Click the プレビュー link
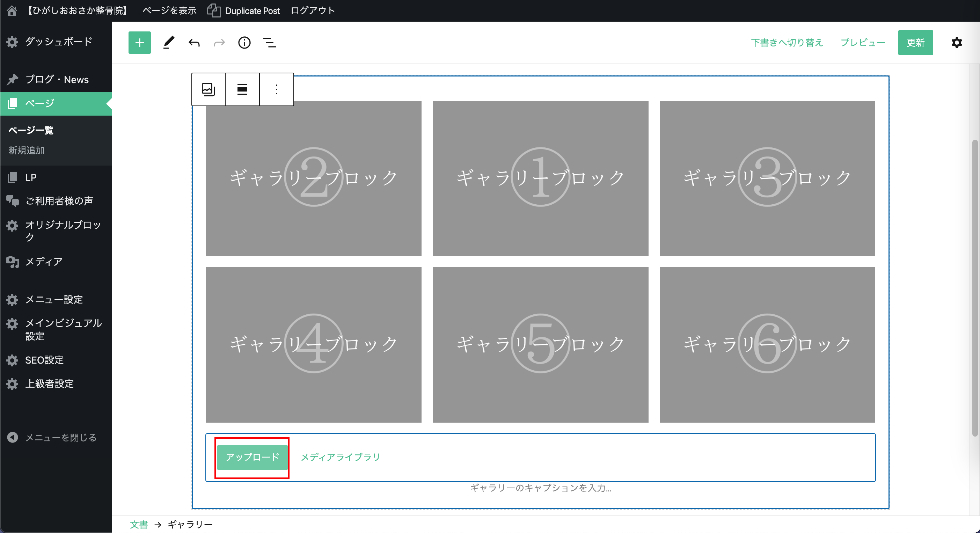This screenshot has width=980, height=533. 862,43
